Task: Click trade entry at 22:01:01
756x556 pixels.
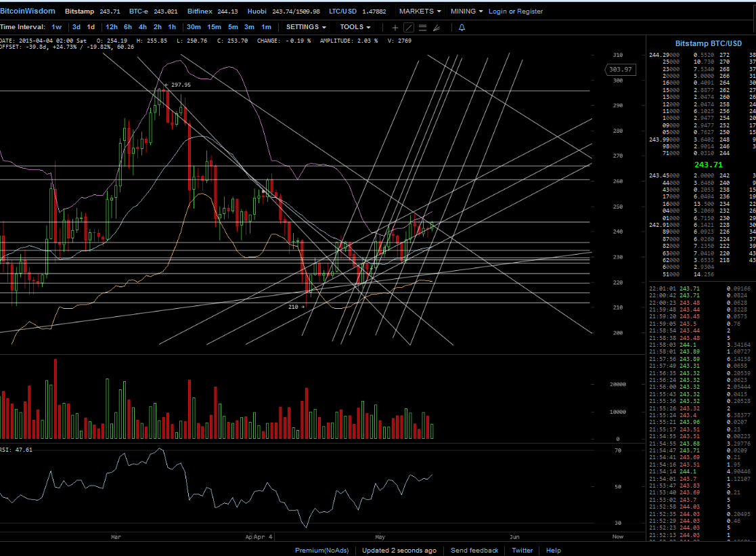Action: 700,288
